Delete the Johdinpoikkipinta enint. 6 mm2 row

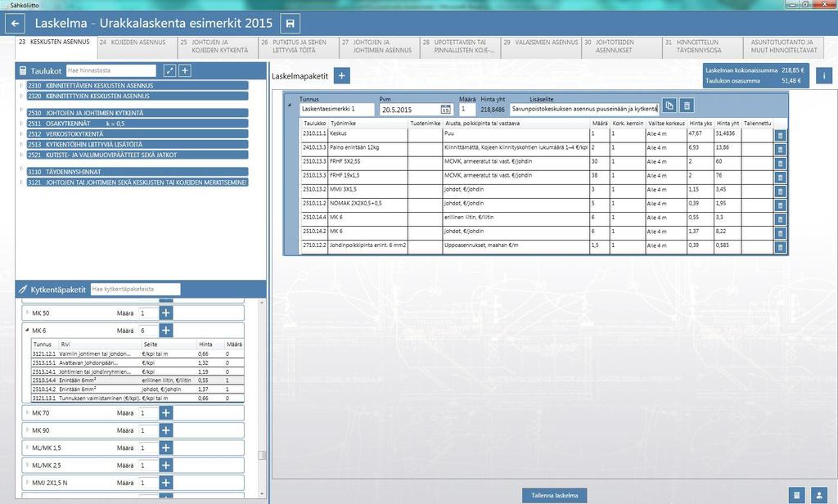point(780,247)
